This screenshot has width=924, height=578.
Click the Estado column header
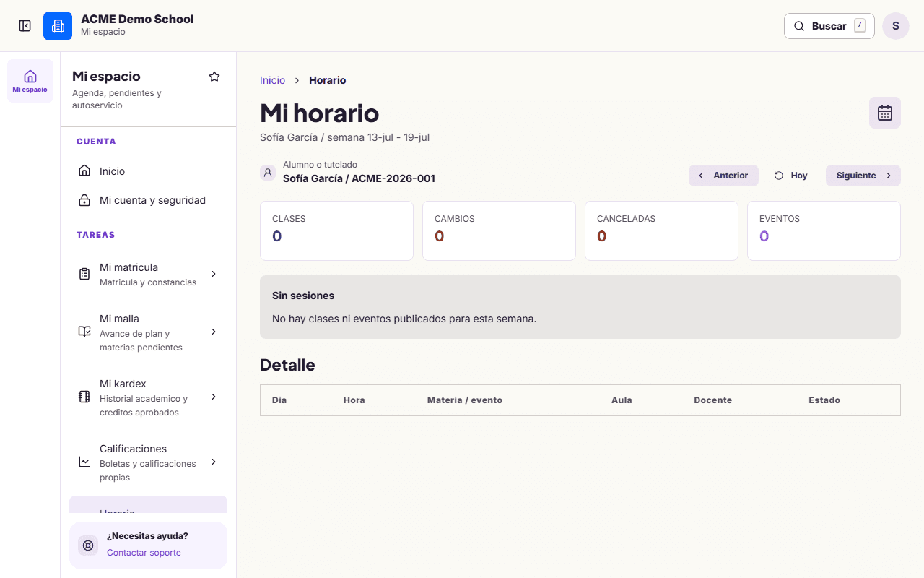[824, 400]
